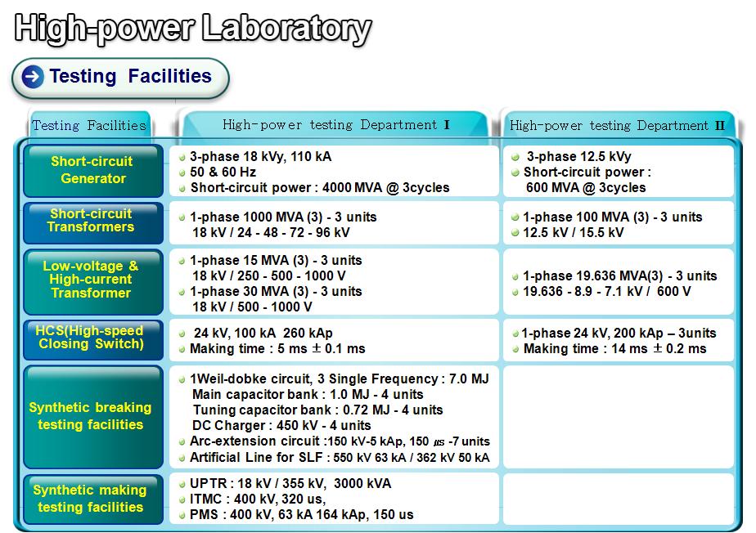Click "1-phase 1000 MVA (3) - 3 units"

(x=283, y=217)
